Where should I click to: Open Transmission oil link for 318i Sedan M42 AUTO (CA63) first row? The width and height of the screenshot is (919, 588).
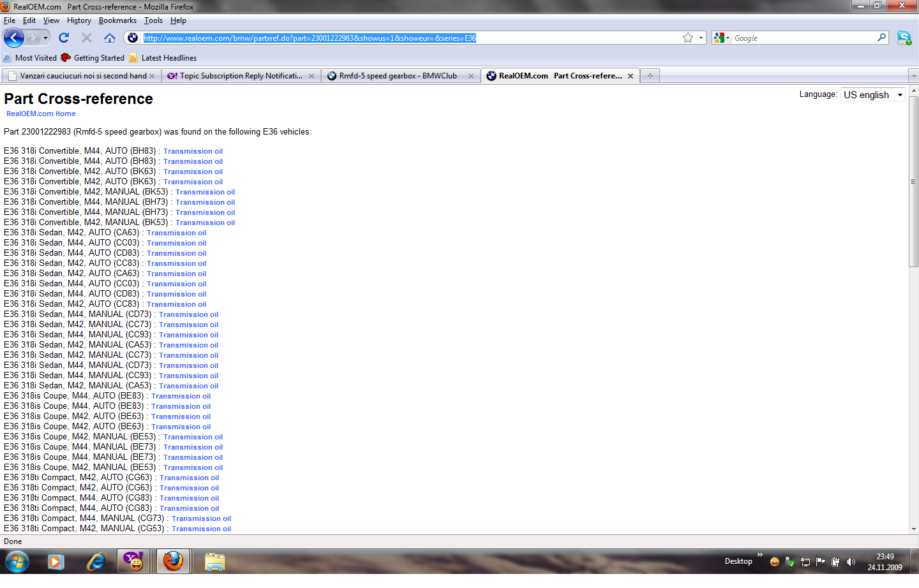176,233
